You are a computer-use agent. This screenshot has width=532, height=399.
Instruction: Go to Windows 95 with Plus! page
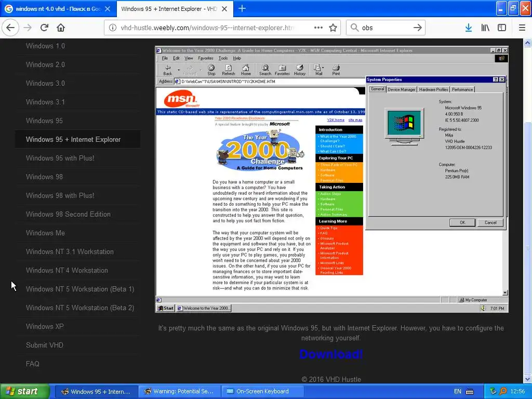60,158
